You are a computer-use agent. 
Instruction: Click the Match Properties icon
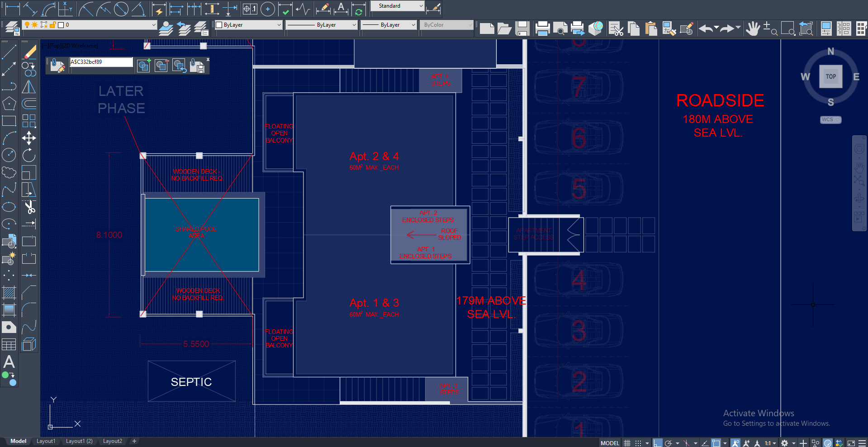pyautogui.click(x=686, y=29)
